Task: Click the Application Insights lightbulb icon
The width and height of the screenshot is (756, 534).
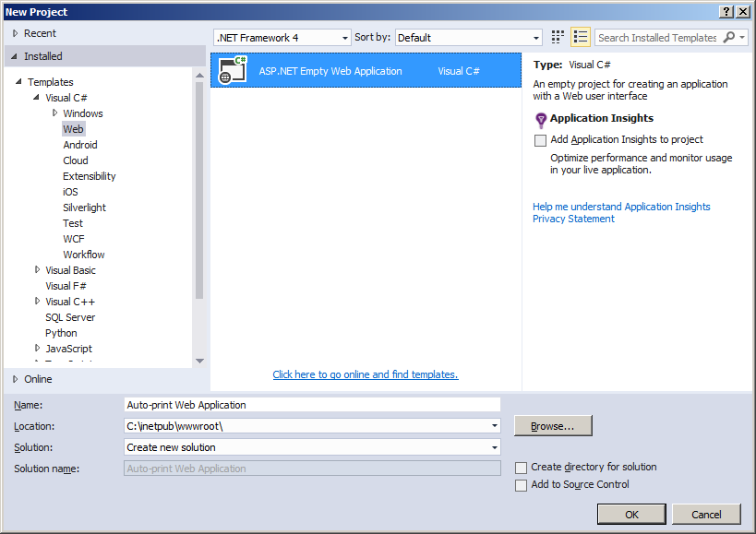Action: pyautogui.click(x=541, y=120)
